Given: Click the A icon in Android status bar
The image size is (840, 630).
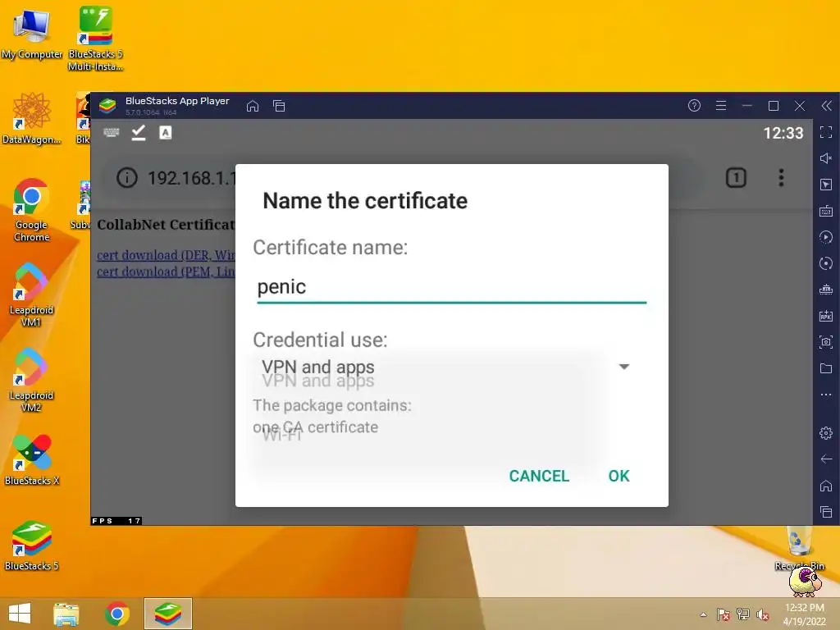Looking at the screenshot, I should (x=166, y=133).
